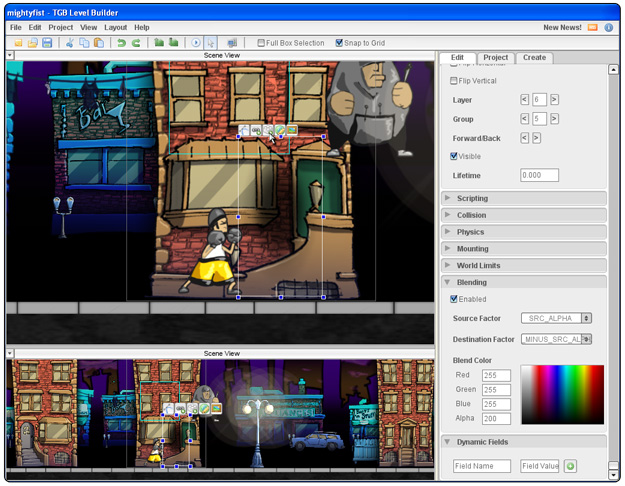625x486 pixels.
Task: Click the New project toolbar icon
Action: coord(18,43)
